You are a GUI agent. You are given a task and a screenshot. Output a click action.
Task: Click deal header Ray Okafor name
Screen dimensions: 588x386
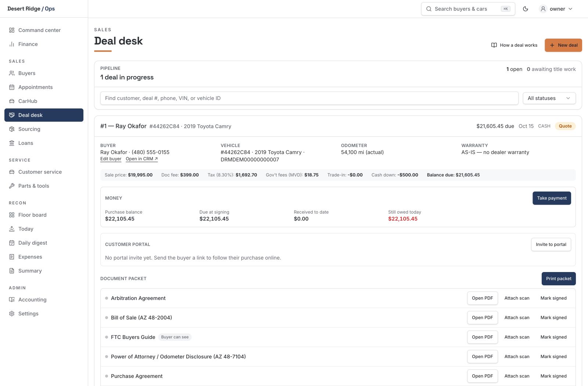pos(131,126)
